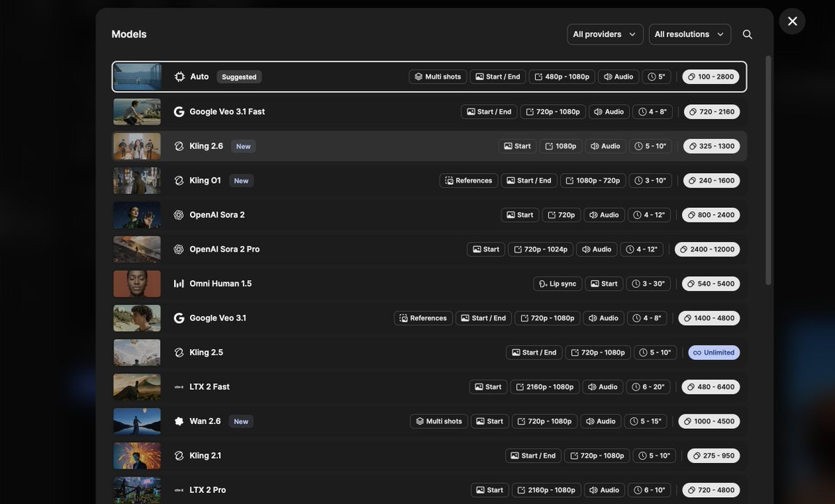Choose the OpenAI Sora 2 Pro name
Image resolution: width=835 pixels, height=504 pixels.
[x=225, y=249]
